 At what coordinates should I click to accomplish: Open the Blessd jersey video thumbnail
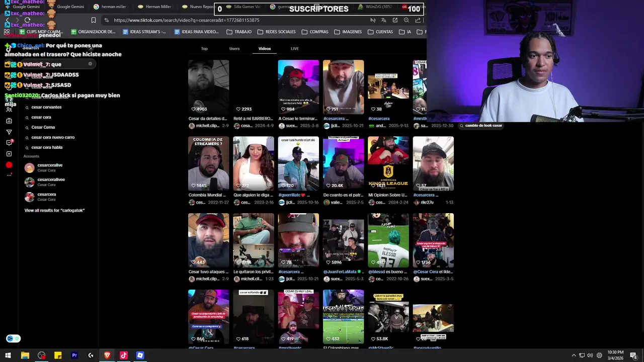click(388, 240)
